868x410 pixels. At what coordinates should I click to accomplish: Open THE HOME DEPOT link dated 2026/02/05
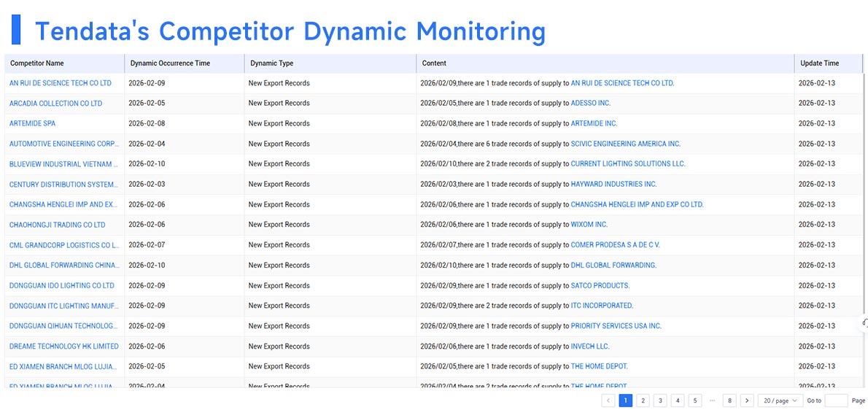[600, 366]
